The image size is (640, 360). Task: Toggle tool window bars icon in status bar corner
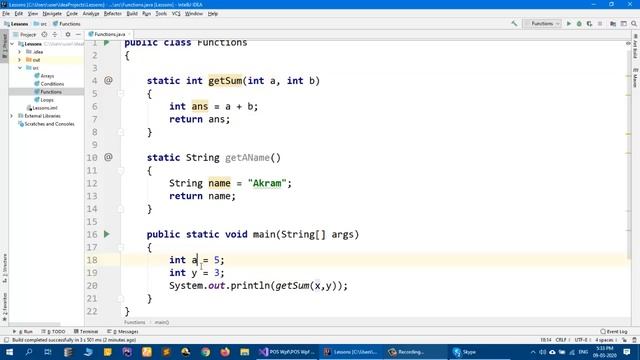pyautogui.click(x=6, y=340)
